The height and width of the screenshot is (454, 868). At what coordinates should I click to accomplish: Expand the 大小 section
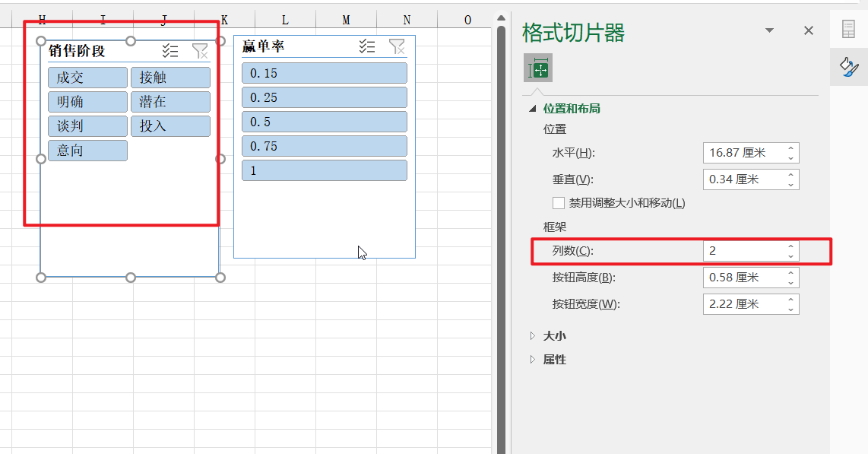click(533, 335)
